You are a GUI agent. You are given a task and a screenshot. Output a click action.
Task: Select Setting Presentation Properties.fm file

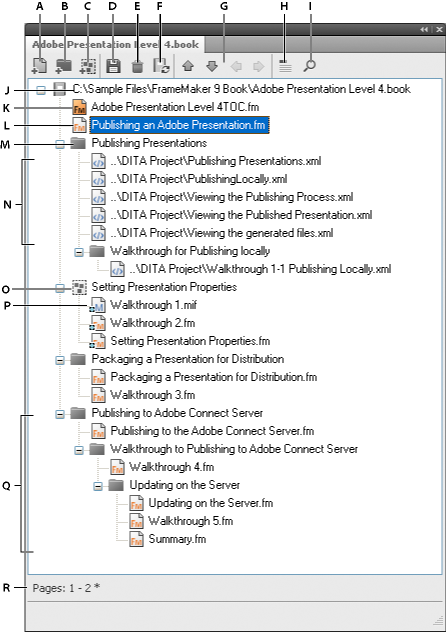pyautogui.click(x=190, y=341)
